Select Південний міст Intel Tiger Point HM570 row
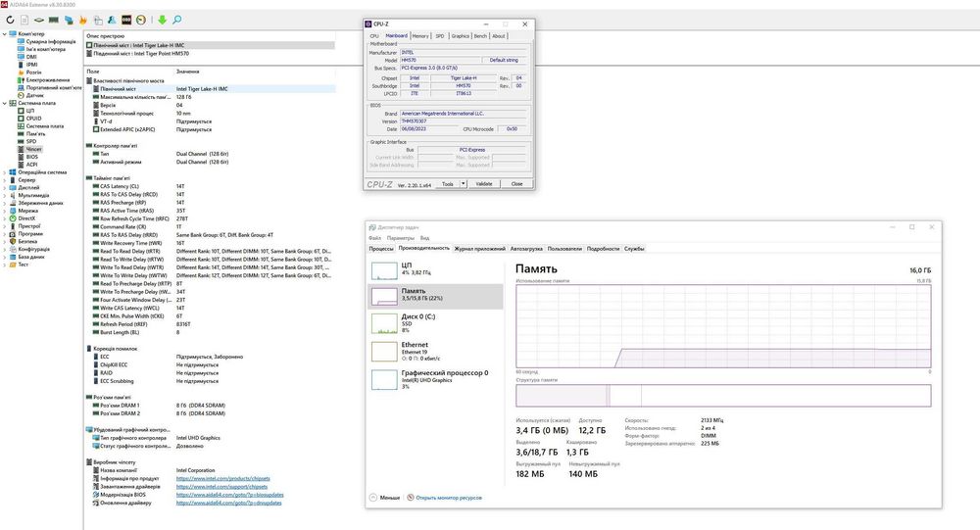Image resolution: width=980 pixels, height=530 pixels. (x=210, y=54)
